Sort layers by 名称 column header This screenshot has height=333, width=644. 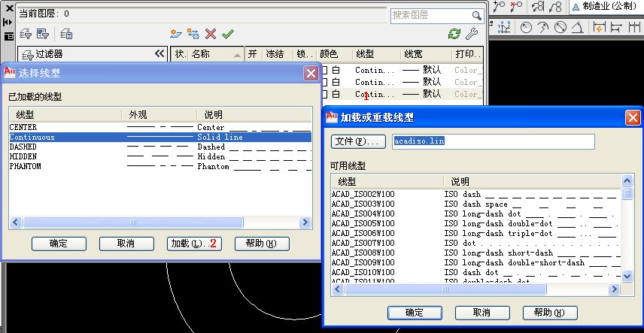pyautogui.click(x=216, y=54)
